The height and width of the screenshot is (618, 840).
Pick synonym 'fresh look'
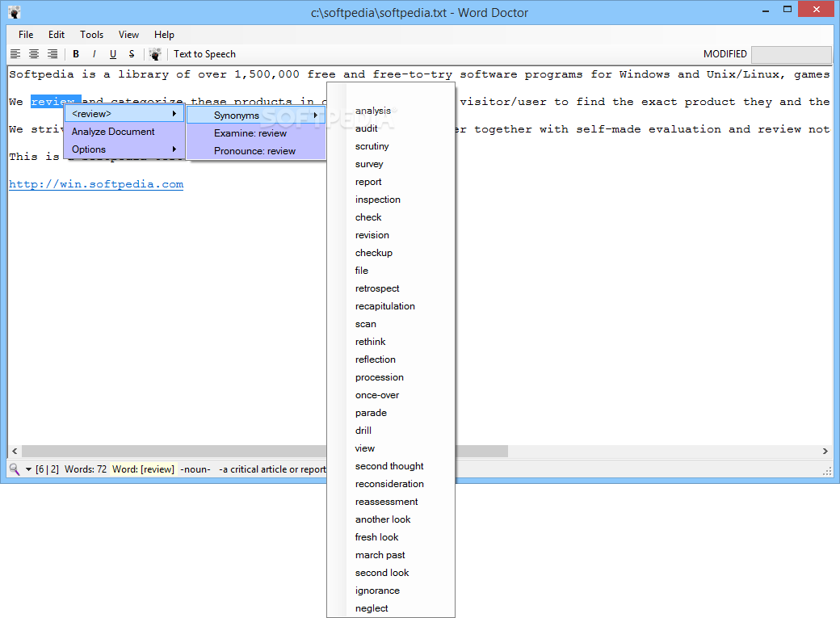coord(376,537)
